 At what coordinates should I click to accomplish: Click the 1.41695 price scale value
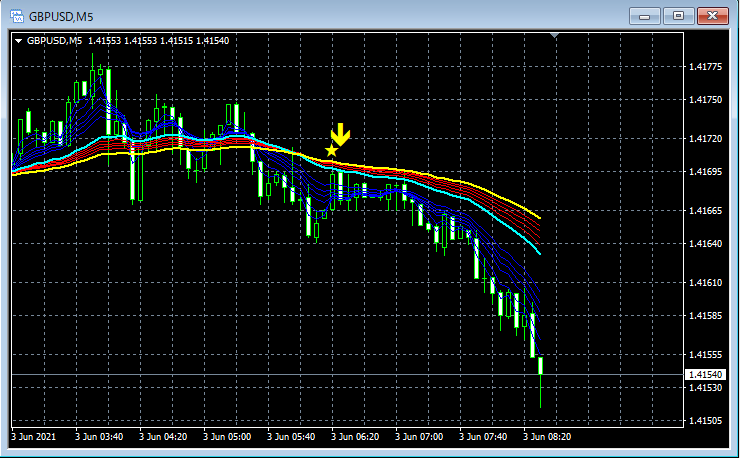pos(705,172)
